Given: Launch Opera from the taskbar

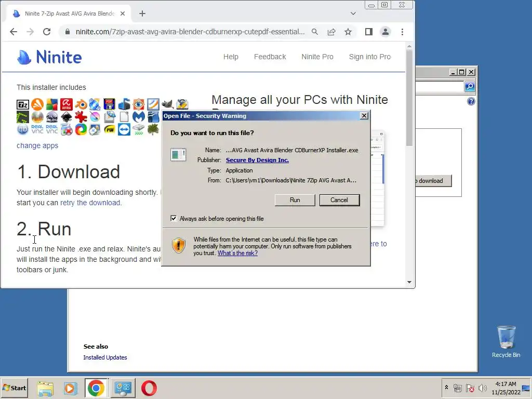Looking at the screenshot, I should pos(149,388).
